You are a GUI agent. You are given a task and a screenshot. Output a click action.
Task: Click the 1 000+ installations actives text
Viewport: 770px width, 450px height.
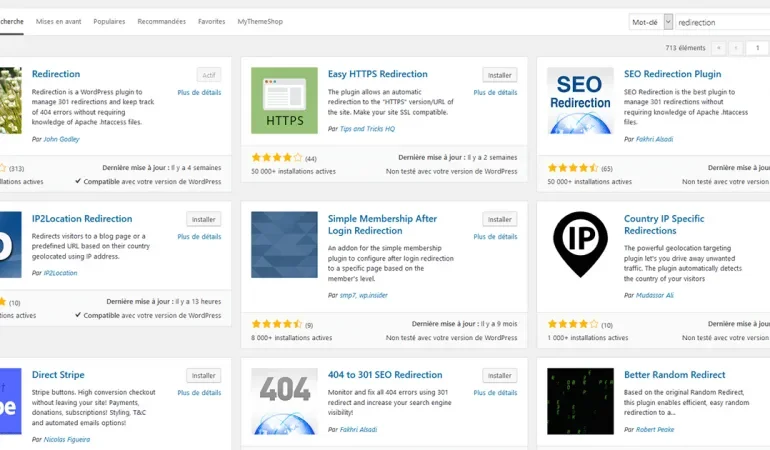point(588,338)
